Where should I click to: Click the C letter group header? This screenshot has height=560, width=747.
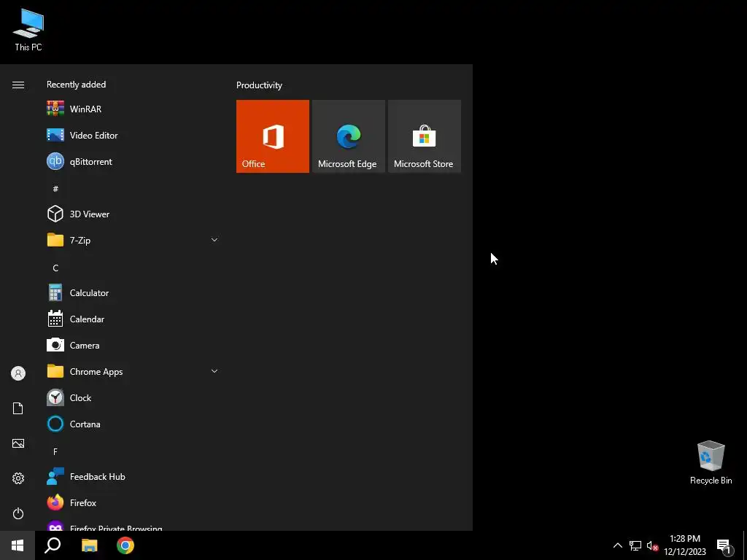(55, 268)
